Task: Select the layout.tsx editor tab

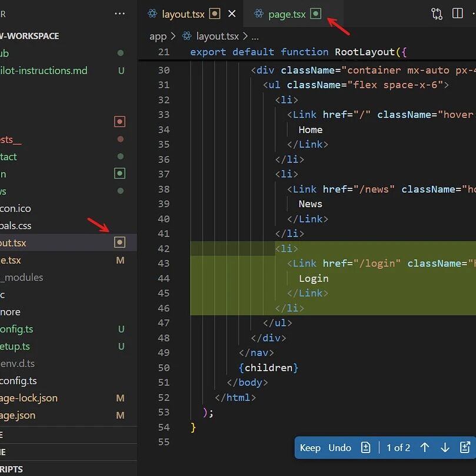Action: pyautogui.click(x=183, y=14)
